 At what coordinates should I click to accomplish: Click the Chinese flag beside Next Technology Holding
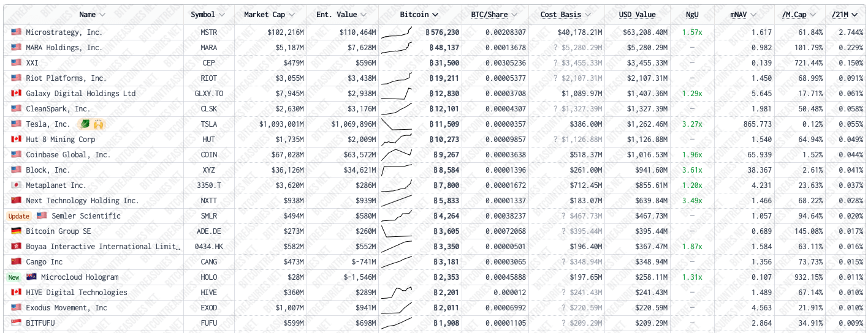[x=16, y=201]
